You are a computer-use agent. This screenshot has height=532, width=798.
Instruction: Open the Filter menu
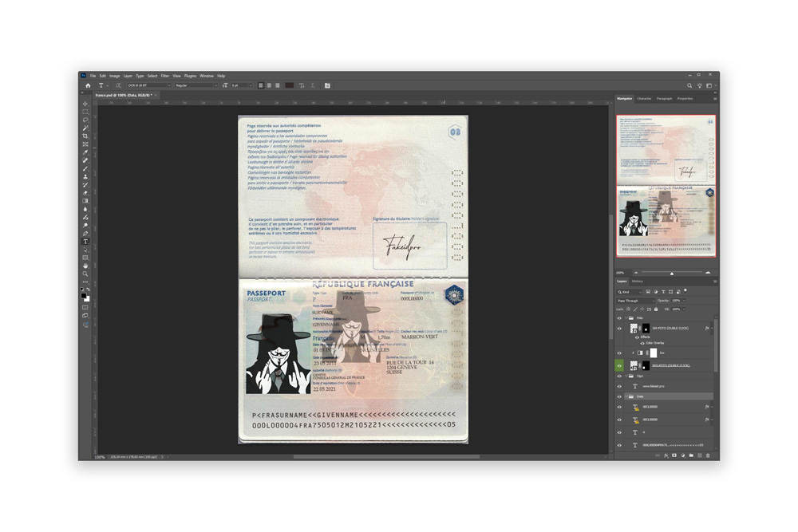click(x=167, y=75)
